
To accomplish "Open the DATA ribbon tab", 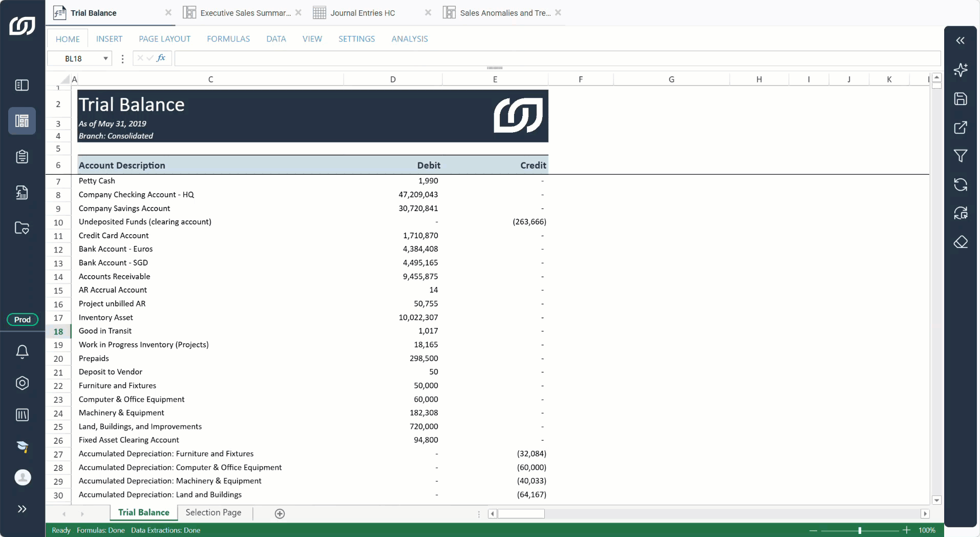I will click(276, 39).
